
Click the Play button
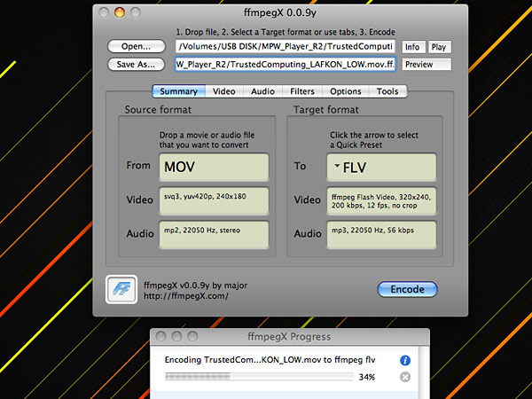pyautogui.click(x=440, y=47)
